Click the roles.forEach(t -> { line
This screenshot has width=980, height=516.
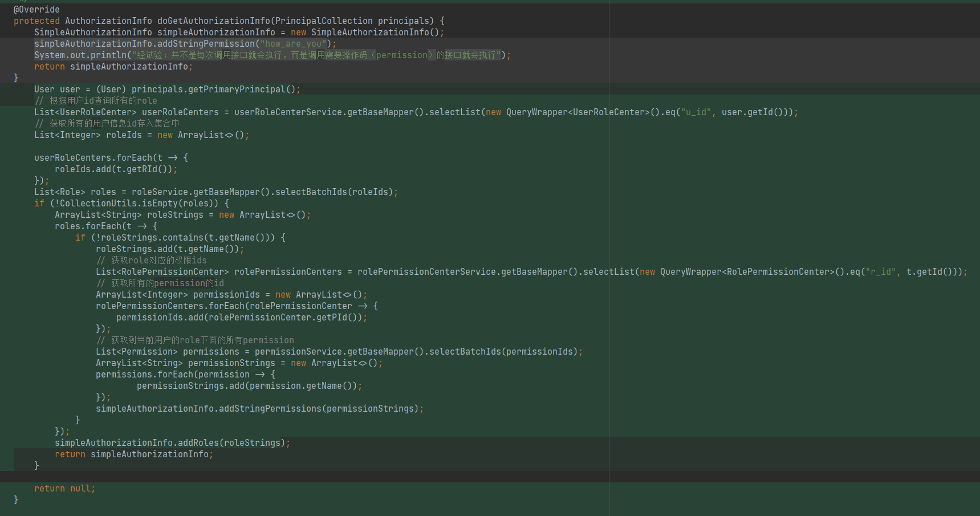[x=106, y=226]
